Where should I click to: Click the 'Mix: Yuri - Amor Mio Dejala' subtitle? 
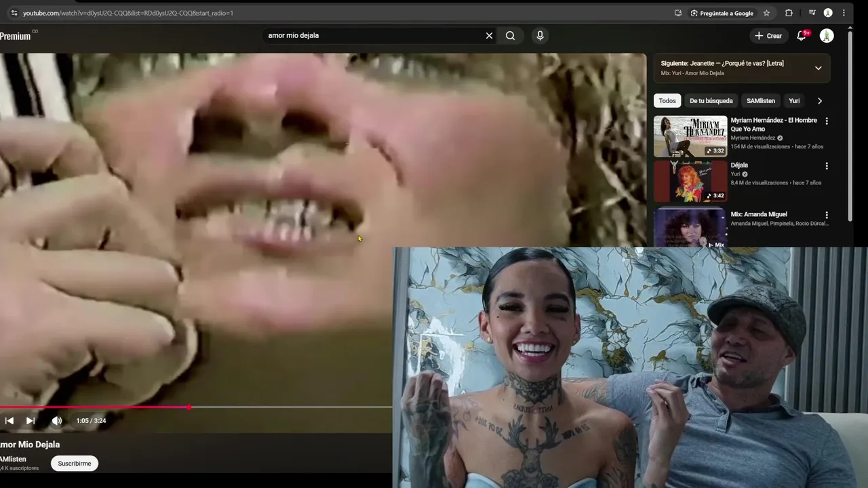(692, 73)
